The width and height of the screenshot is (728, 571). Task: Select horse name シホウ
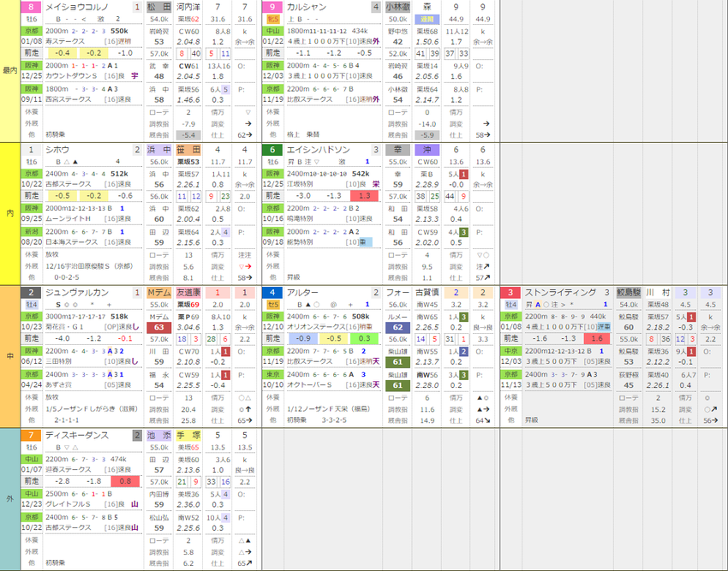point(57,150)
